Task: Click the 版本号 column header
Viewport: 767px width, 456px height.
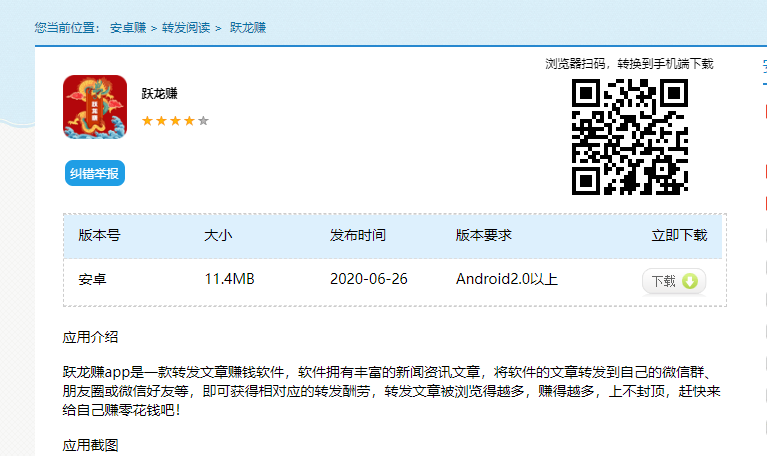Action: [99, 235]
